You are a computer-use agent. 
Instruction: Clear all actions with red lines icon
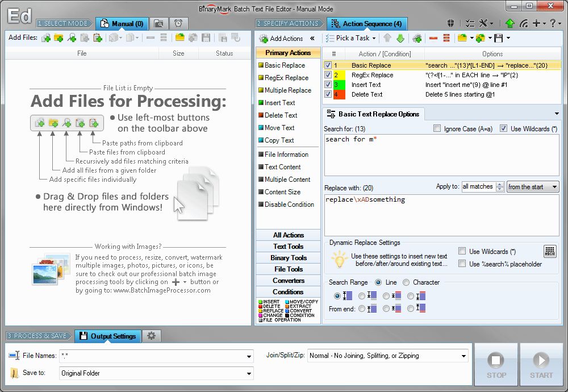[x=446, y=38]
